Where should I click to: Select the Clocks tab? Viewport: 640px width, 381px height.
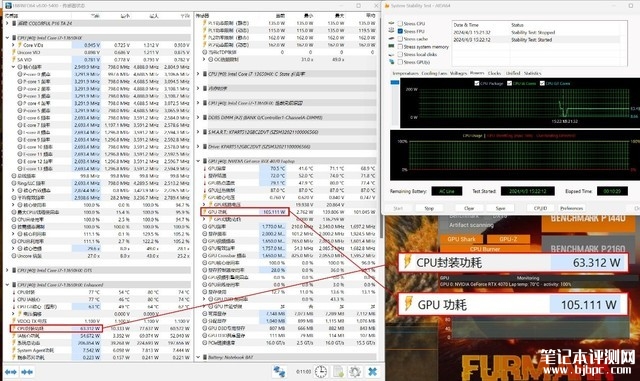pyautogui.click(x=494, y=74)
